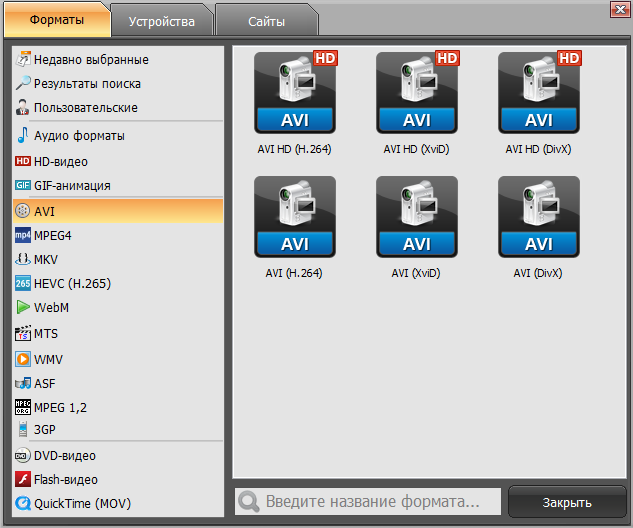633x528 pixels.
Task: Select WMV category
Action: click(118, 359)
